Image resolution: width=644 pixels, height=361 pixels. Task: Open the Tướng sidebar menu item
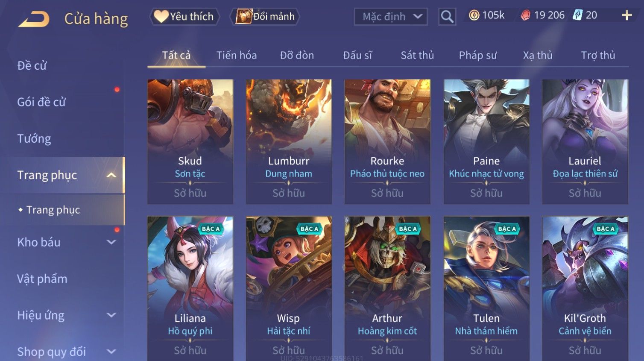pyautogui.click(x=34, y=139)
